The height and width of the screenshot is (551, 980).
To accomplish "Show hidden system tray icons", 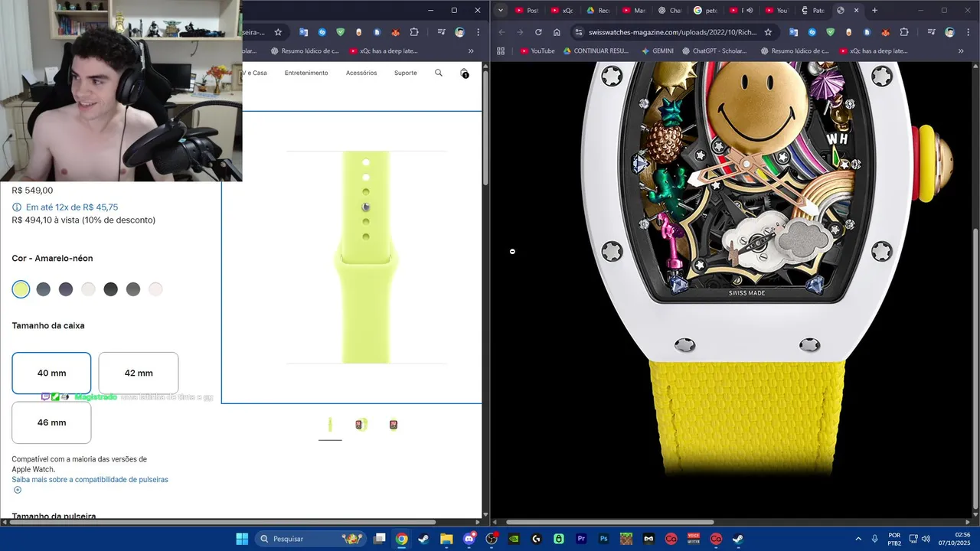I will point(857,539).
